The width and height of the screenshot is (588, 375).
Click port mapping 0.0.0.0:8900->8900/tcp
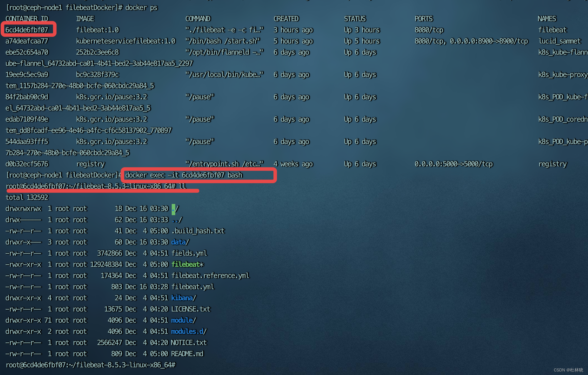tap(489, 41)
